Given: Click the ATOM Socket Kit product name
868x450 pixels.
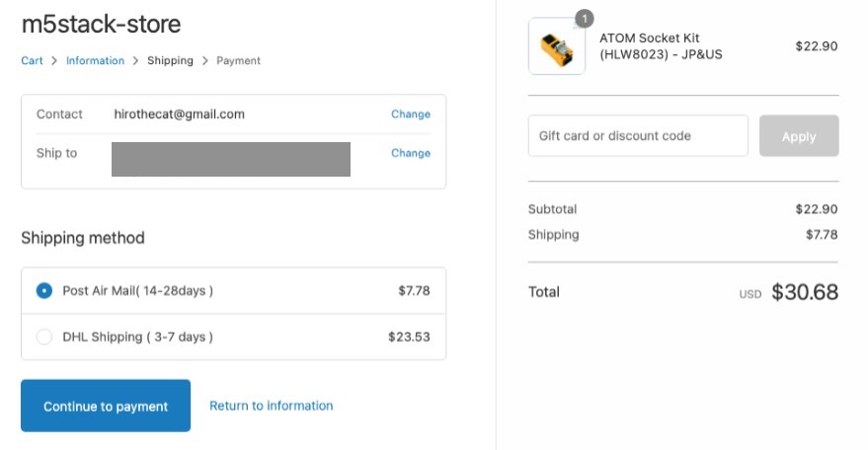Looking at the screenshot, I should coord(661,46).
